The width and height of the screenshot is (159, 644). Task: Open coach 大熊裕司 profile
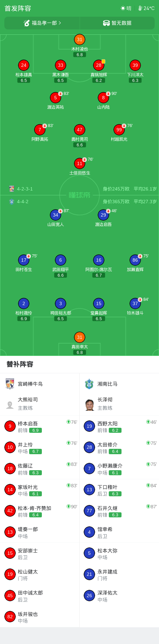[x=40, y=404]
